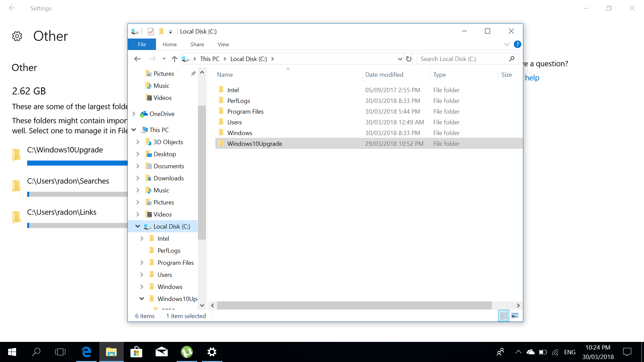The width and height of the screenshot is (644, 362).
Task: Collapse the Local Disk (C:) tree node
Action: 138,227
